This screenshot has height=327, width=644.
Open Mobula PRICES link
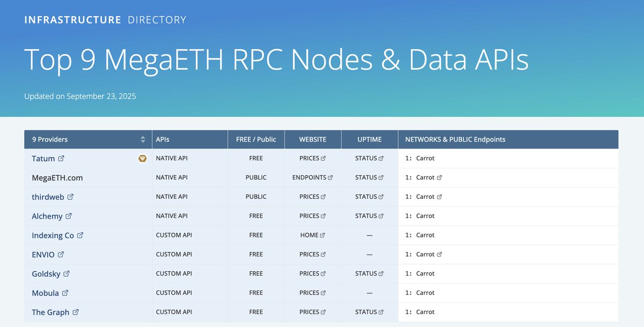click(x=313, y=293)
